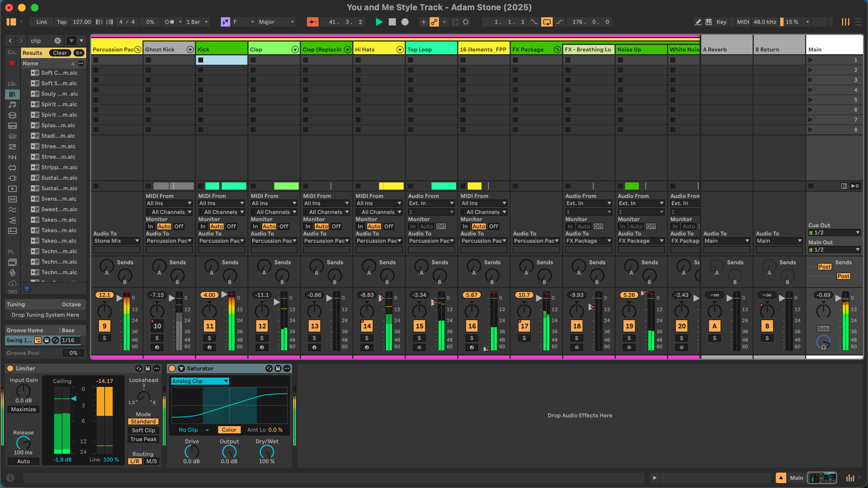
Task: Toggle the computer MIDI keyboard icon
Action: (709, 22)
